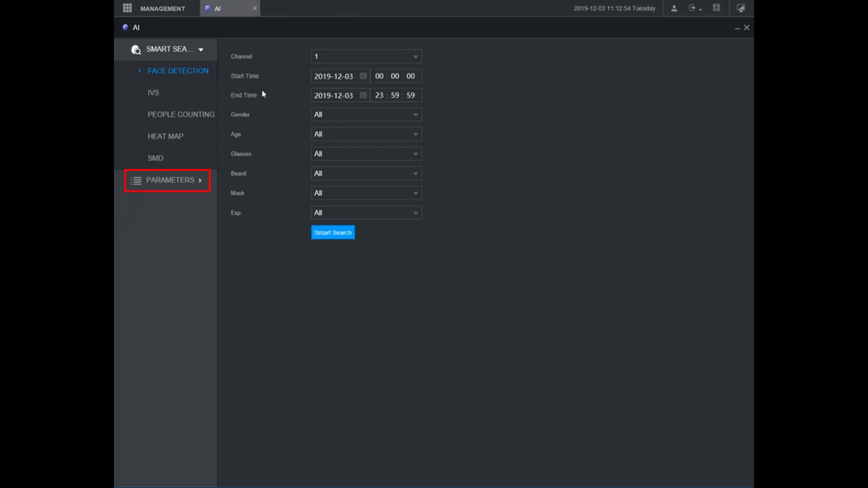Select IVS in the sidebar

point(153,93)
